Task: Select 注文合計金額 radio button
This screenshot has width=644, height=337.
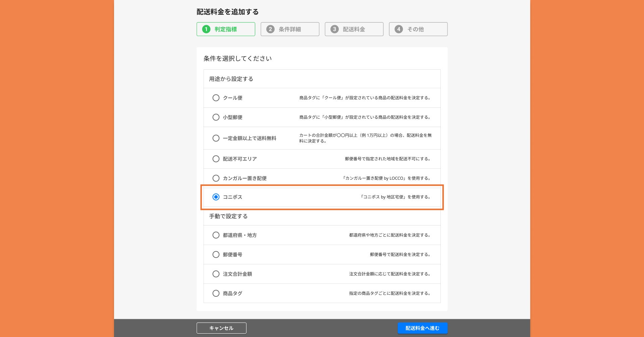Action: 216,274
